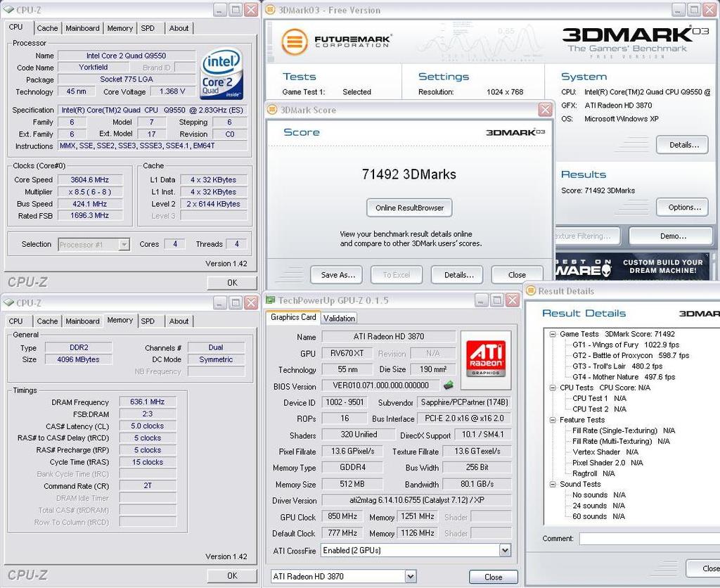
Task: Click the 71492 3DMarks score text
Action: pos(409,174)
